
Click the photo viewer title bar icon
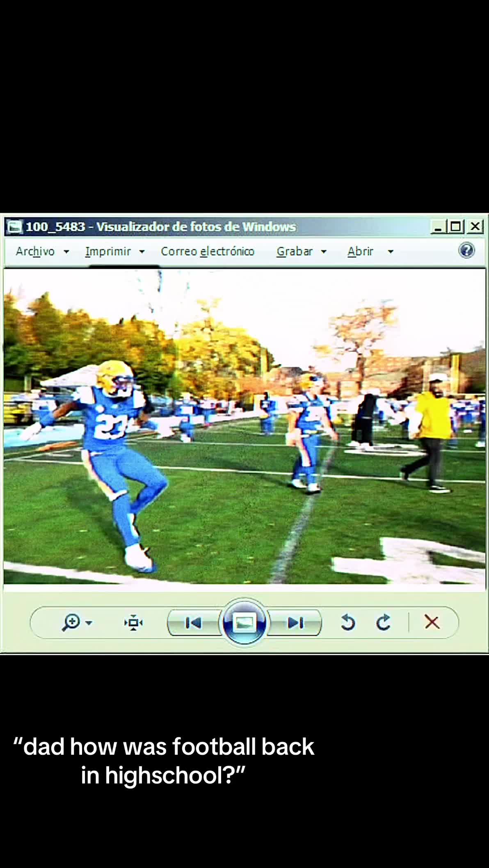[15, 226]
